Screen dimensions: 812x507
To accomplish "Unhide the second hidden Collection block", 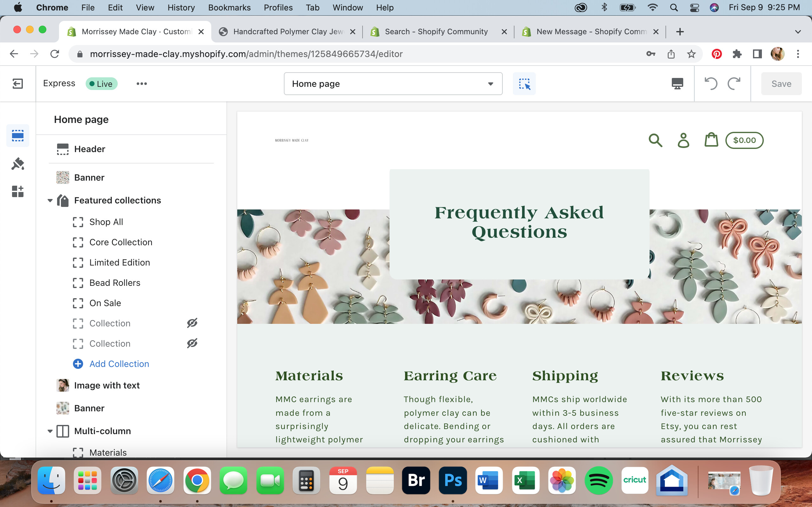I will (x=192, y=343).
